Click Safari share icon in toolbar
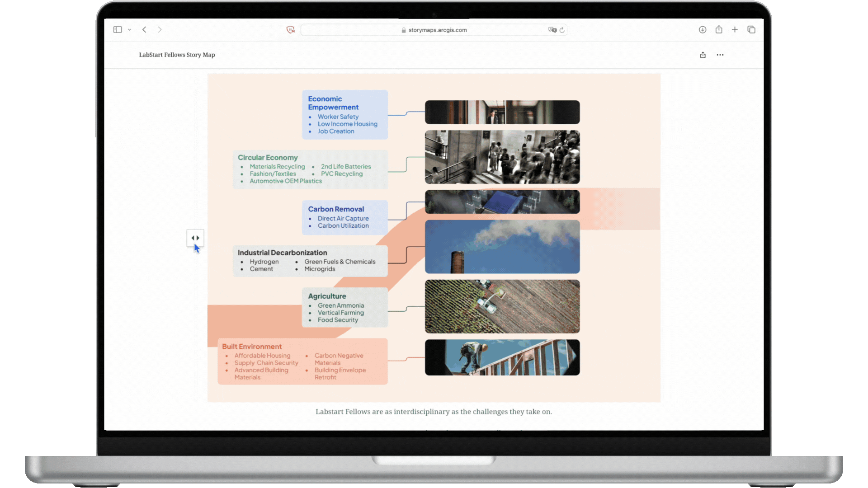 pyautogui.click(x=719, y=30)
